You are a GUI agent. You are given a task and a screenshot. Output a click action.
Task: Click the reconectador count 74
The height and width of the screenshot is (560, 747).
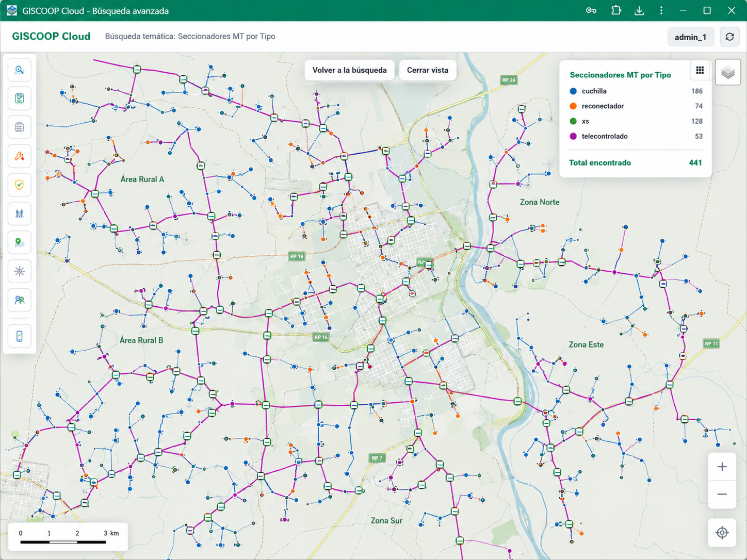(x=699, y=106)
